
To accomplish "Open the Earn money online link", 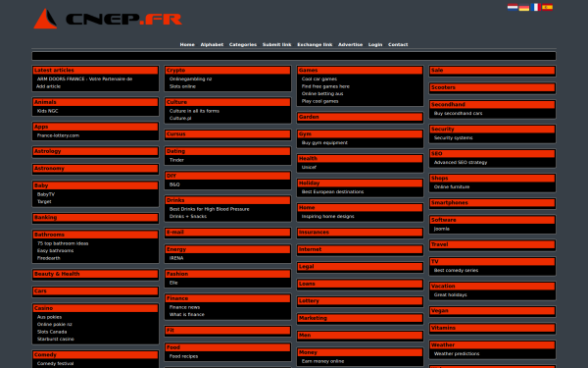I will [322, 361].
